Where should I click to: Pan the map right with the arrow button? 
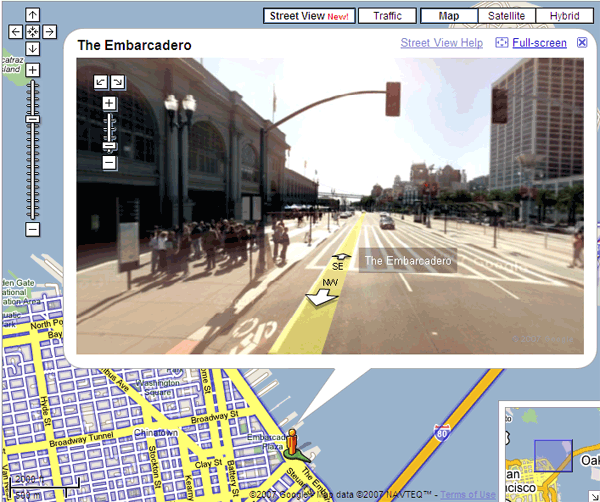(x=49, y=31)
